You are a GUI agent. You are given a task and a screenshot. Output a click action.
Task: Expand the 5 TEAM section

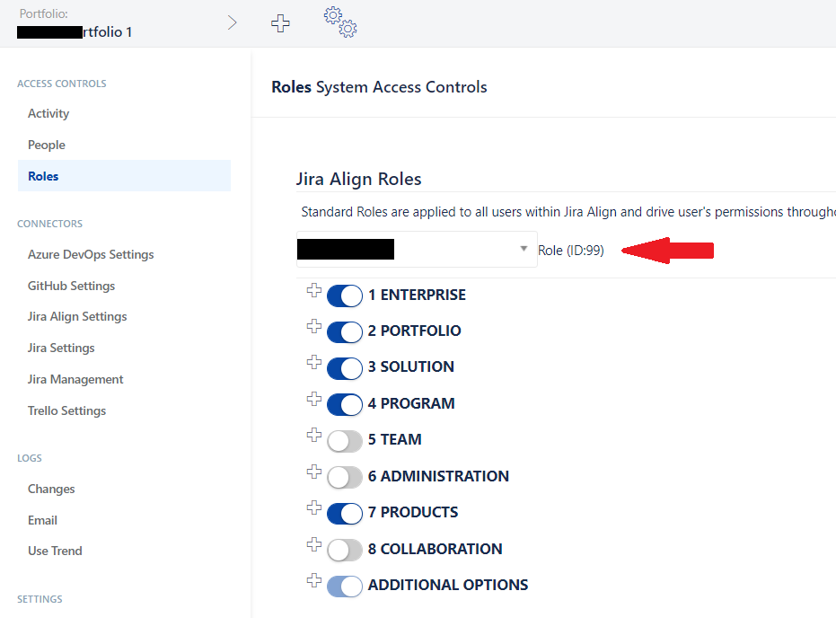click(x=314, y=435)
